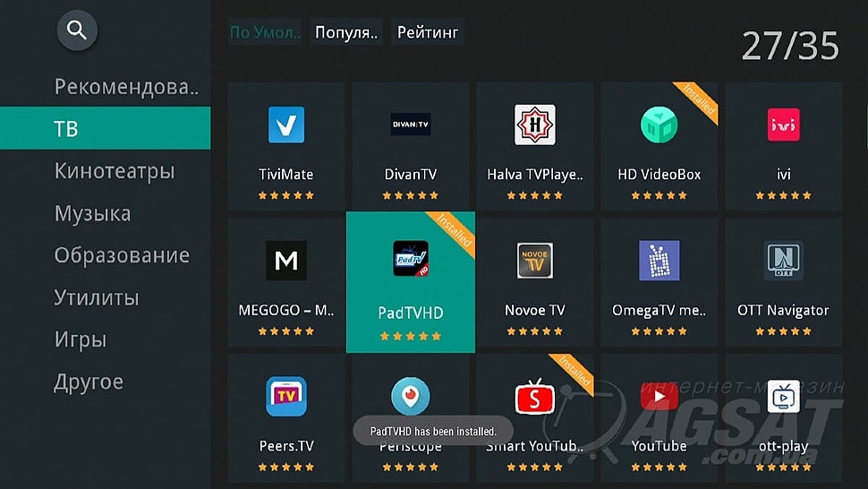Click the OmegaTV me.. name label
Viewport: 868px width, 489px height.
tap(659, 310)
